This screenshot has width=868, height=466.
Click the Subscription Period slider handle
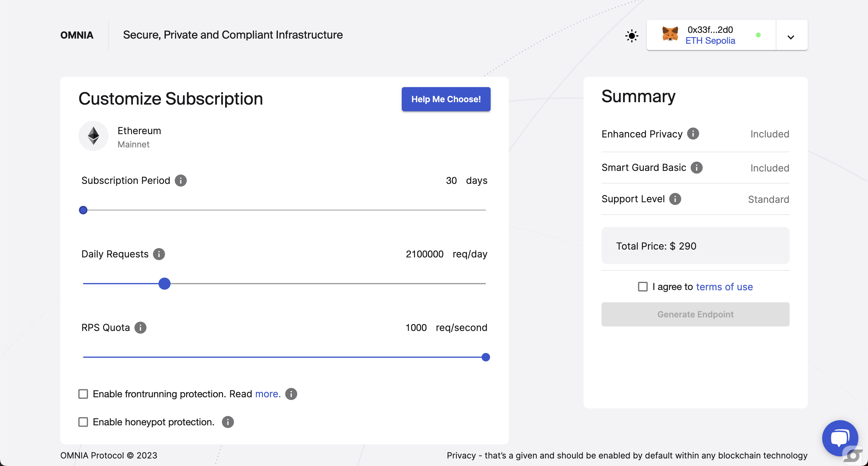(x=83, y=210)
